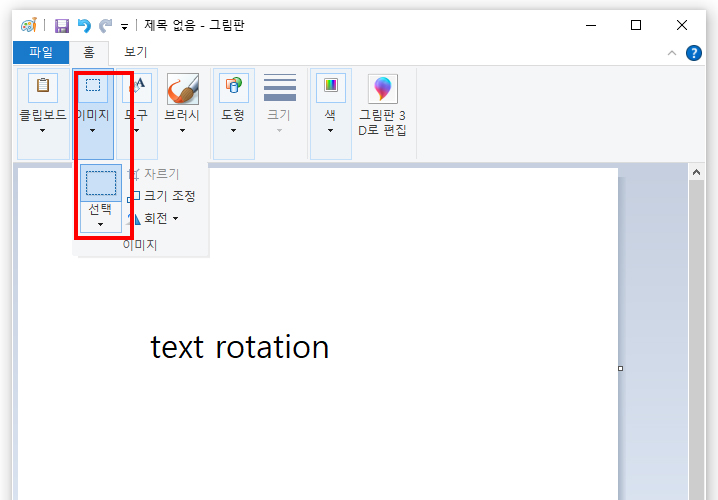Undo the last action
The width and height of the screenshot is (718, 500).
pyautogui.click(x=84, y=26)
